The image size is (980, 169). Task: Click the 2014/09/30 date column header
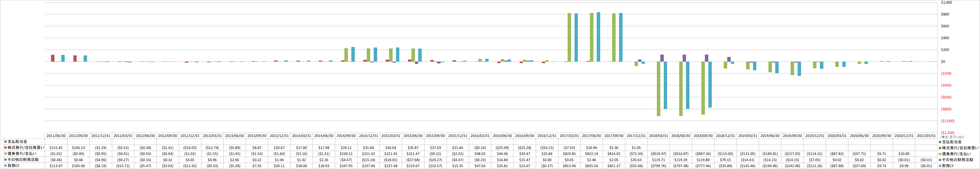click(346, 136)
